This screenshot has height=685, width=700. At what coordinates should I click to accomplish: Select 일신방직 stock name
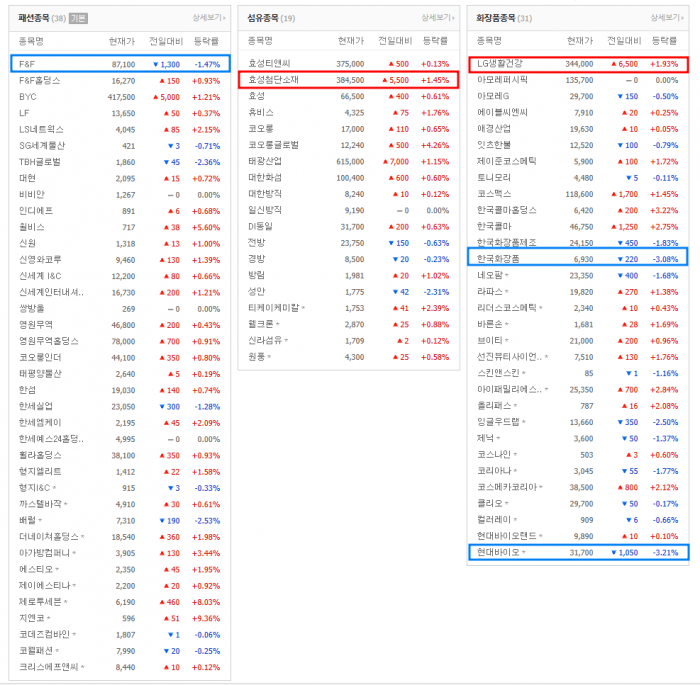(265, 210)
